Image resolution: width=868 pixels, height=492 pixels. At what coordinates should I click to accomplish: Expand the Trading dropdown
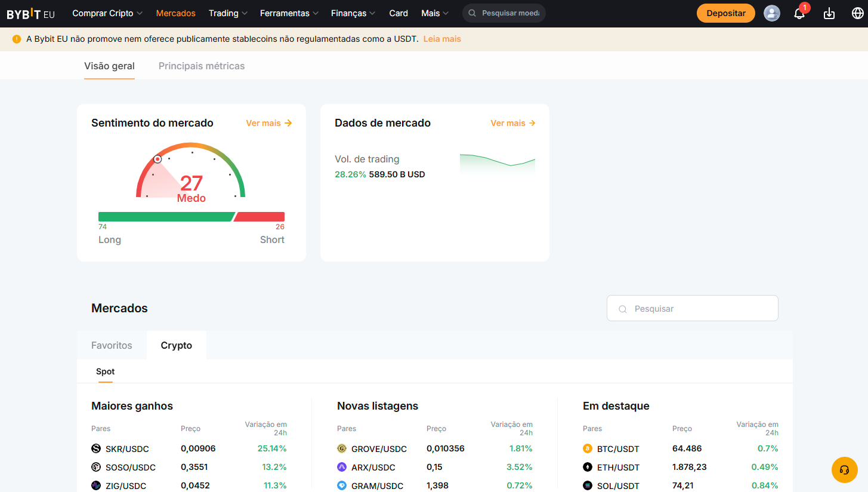point(228,13)
